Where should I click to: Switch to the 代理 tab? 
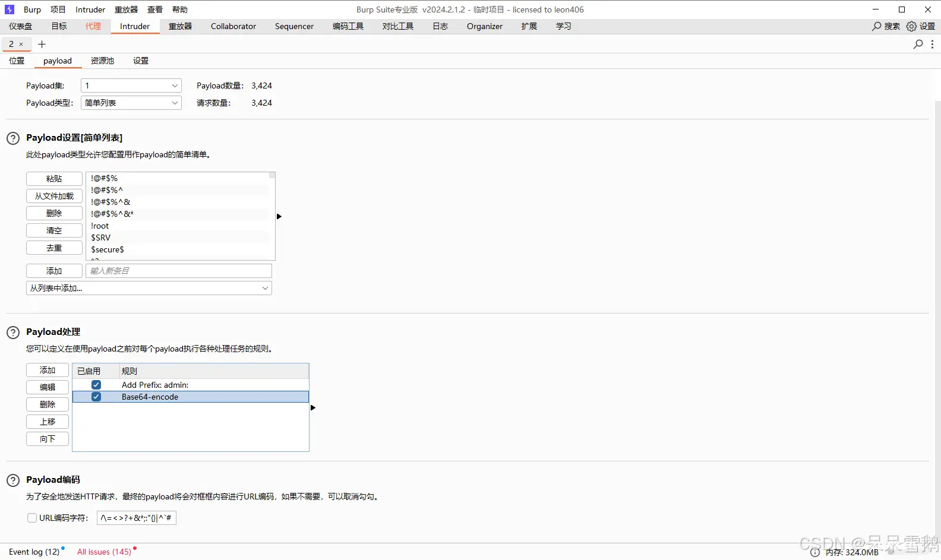(93, 26)
